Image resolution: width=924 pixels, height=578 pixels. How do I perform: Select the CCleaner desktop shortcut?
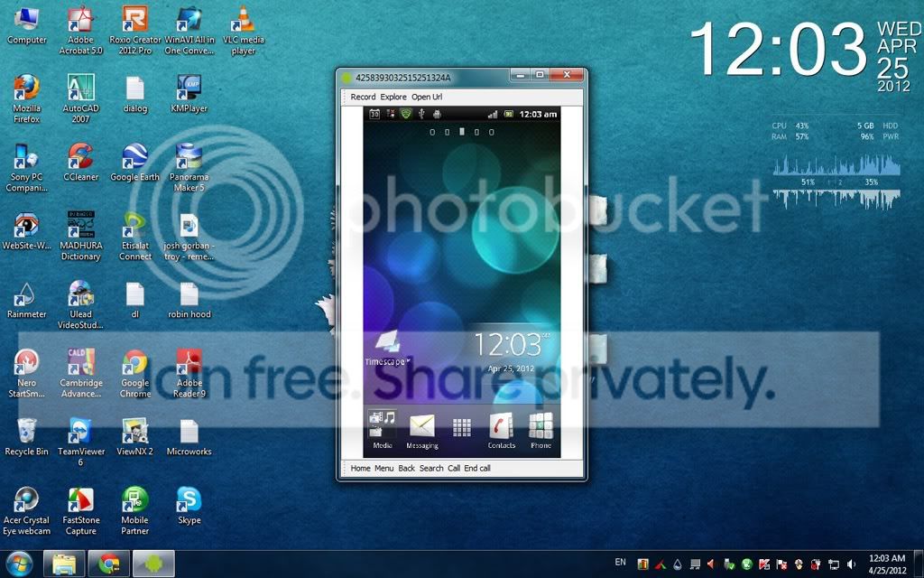pos(80,163)
